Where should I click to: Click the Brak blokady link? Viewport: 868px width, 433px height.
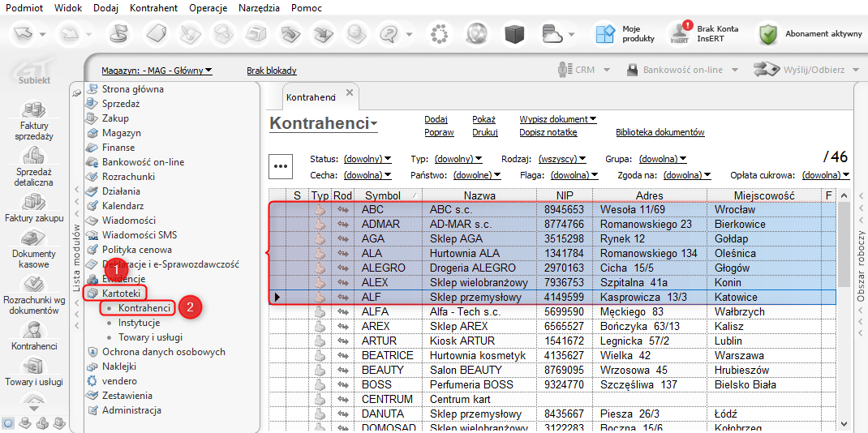[272, 71]
